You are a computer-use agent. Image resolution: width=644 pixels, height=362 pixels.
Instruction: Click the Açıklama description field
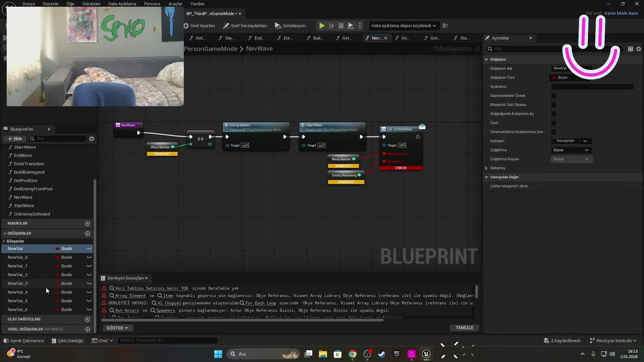point(592,86)
